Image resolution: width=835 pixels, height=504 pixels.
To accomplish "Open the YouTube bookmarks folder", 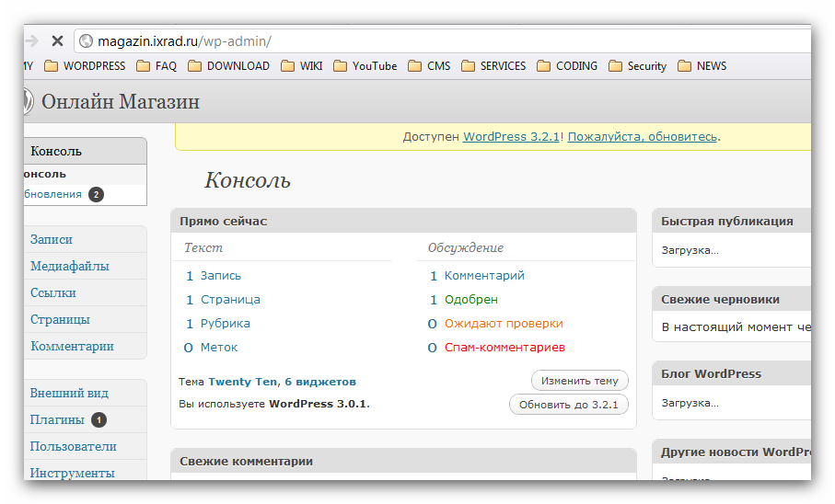I will (365, 66).
